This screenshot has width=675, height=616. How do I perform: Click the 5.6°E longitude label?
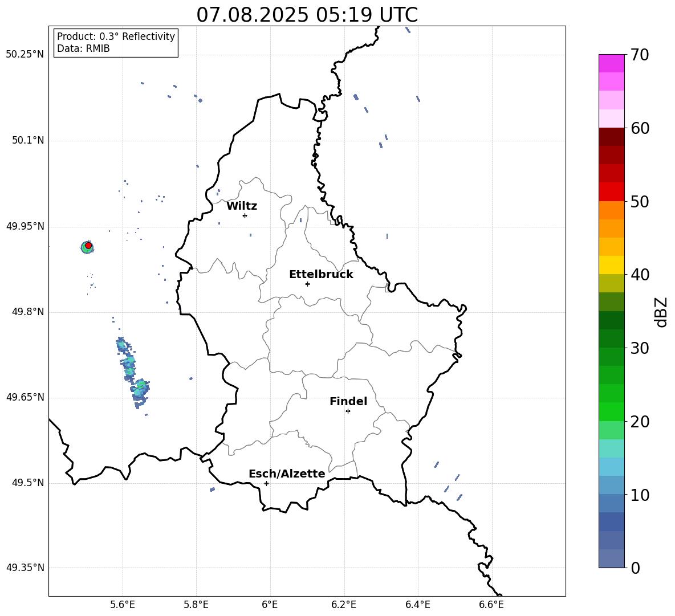(x=123, y=605)
